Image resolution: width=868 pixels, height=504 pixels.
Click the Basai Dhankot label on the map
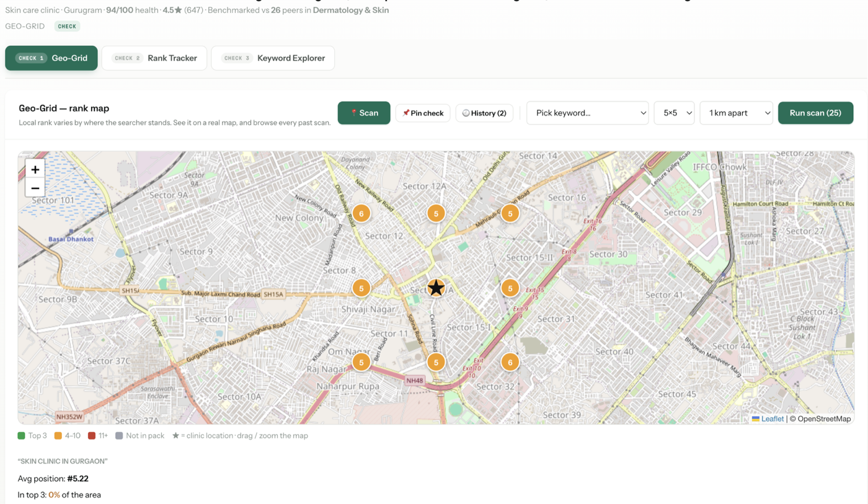tap(71, 239)
